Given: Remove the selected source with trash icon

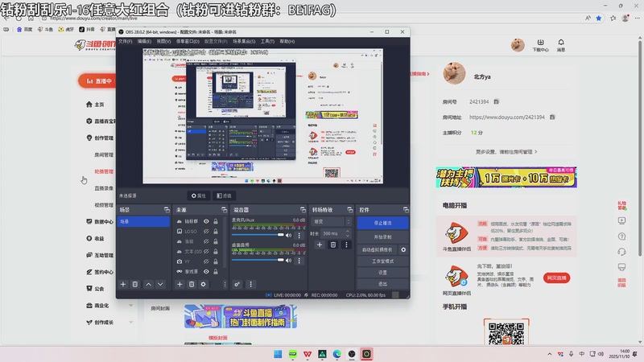Looking at the screenshot, I should click(192, 284).
